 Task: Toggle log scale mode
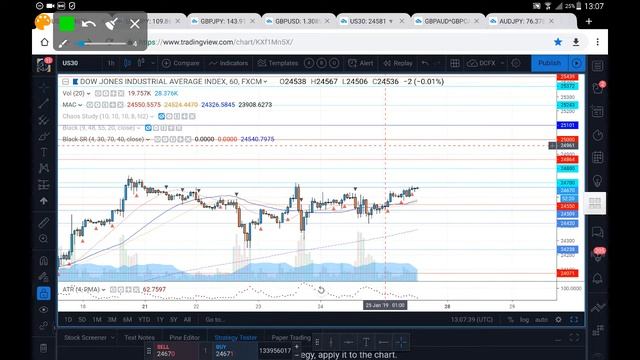click(524, 320)
